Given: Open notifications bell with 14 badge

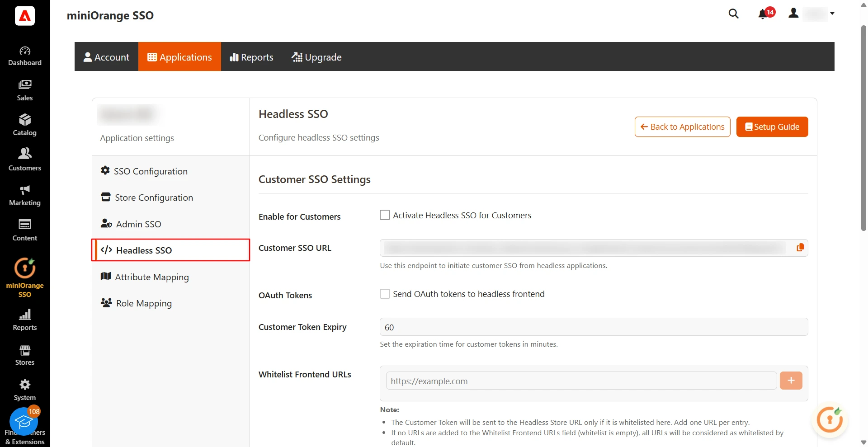Looking at the screenshot, I should point(766,14).
